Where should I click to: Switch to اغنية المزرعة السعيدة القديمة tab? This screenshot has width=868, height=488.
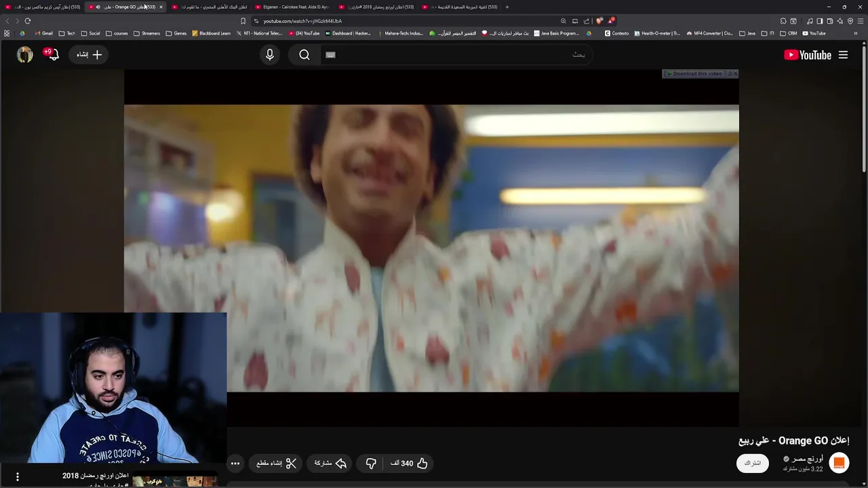(459, 7)
